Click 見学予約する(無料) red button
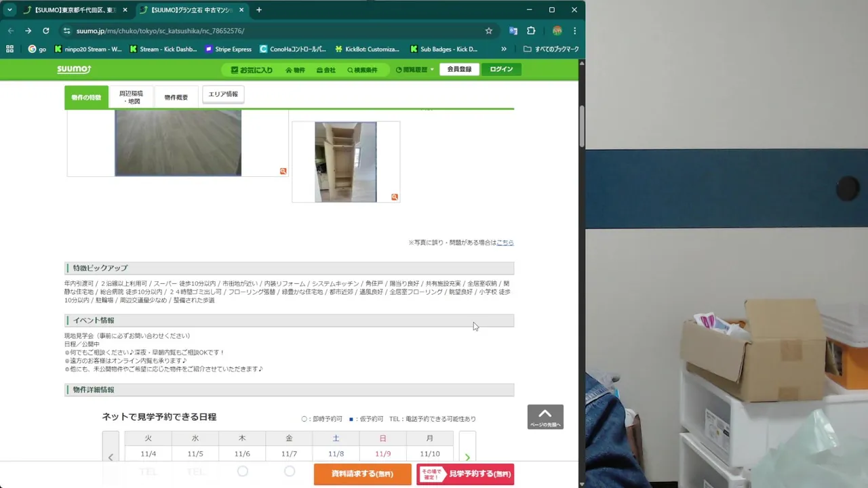Viewport: 868px width, 488px height. pyautogui.click(x=465, y=474)
